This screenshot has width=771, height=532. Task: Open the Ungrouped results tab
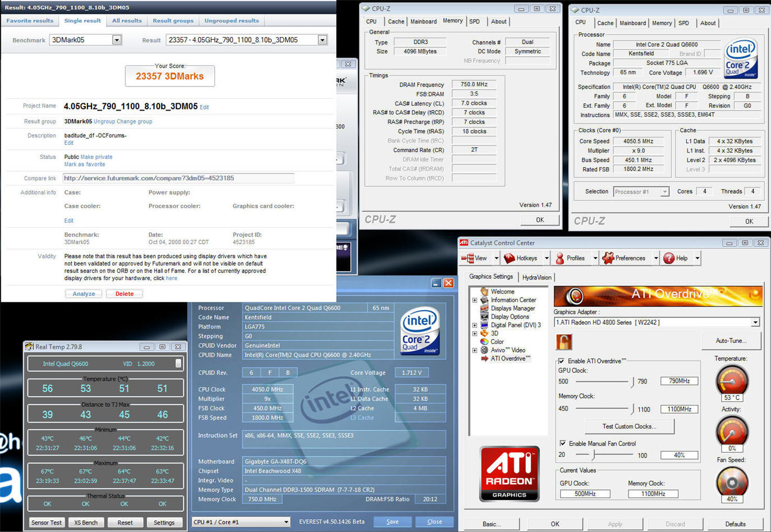click(x=232, y=21)
